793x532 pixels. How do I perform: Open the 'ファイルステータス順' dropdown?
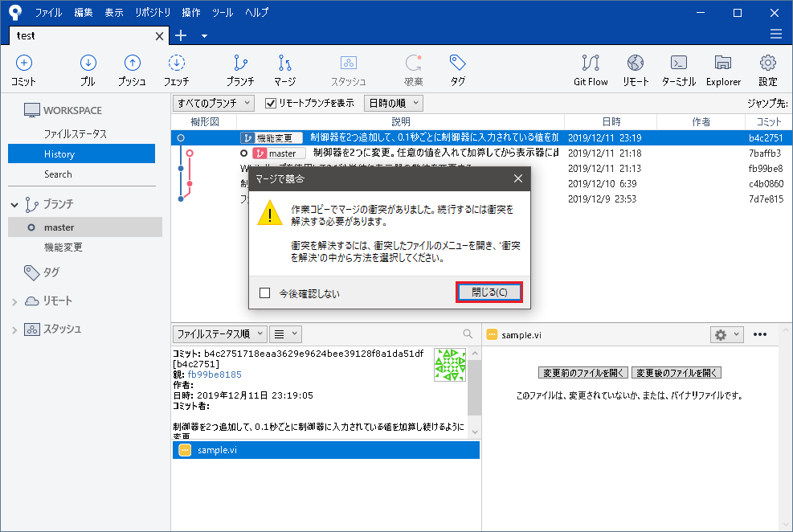[x=219, y=334]
